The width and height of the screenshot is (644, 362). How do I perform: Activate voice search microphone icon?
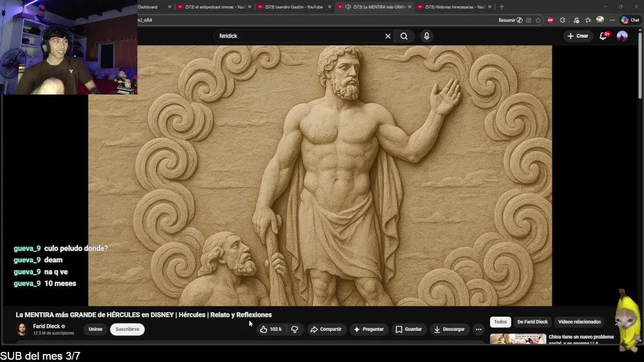pos(427,36)
